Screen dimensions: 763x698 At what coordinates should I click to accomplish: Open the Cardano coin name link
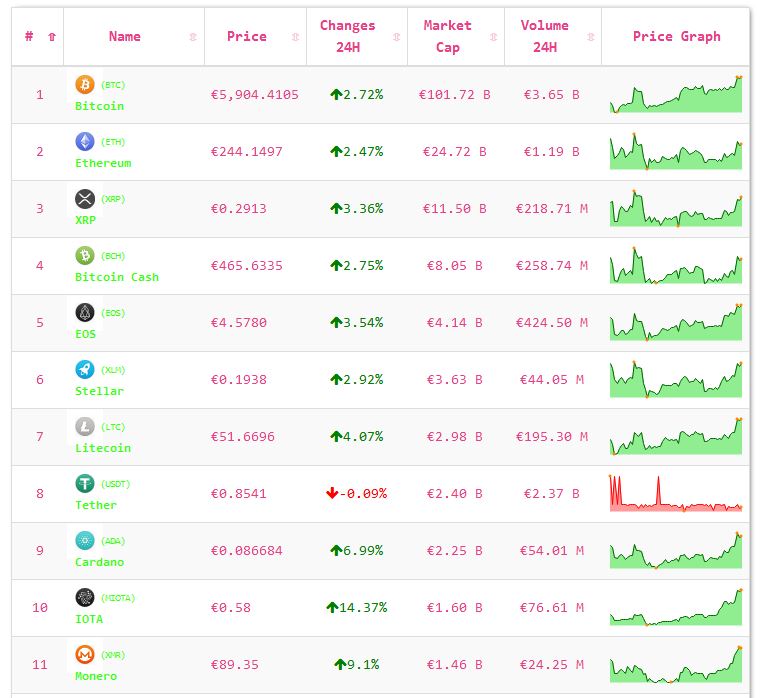pos(100,562)
